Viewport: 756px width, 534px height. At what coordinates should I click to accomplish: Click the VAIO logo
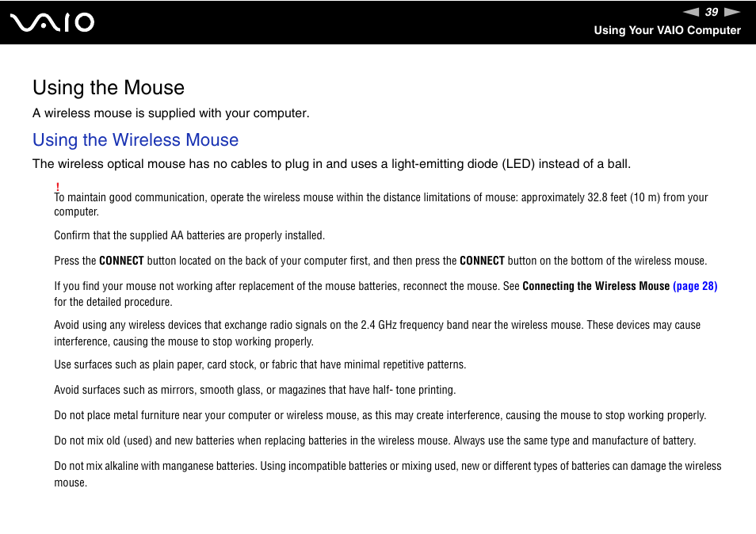coord(52,23)
